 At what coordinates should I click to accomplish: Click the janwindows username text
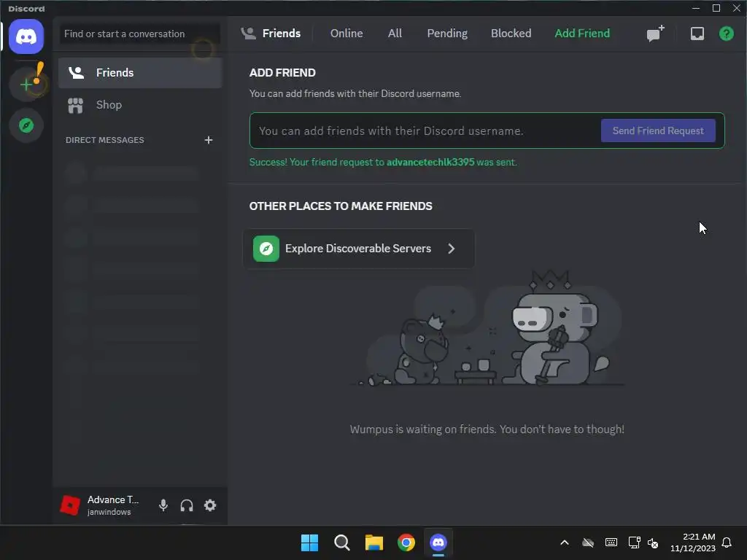pyautogui.click(x=109, y=512)
